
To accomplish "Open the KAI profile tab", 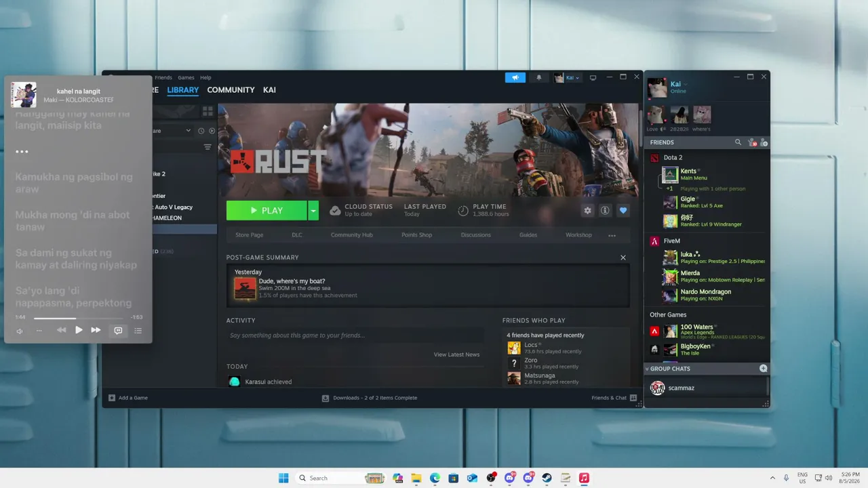I will [x=269, y=89].
